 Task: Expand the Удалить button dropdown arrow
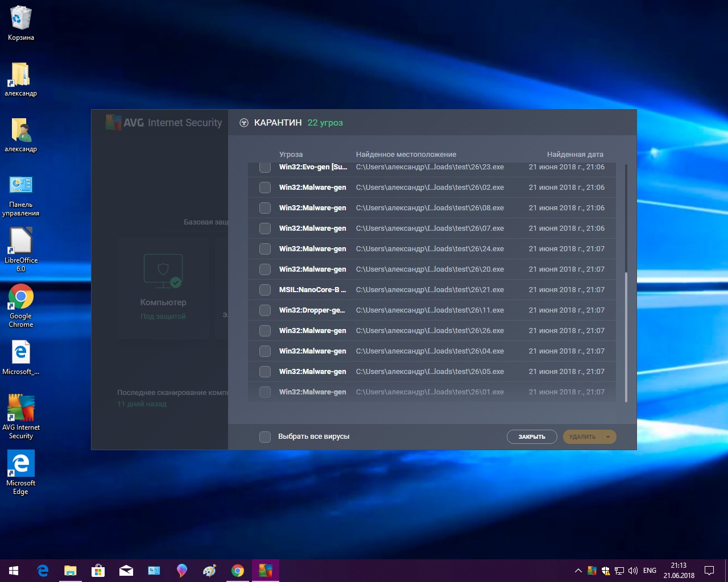[608, 436]
